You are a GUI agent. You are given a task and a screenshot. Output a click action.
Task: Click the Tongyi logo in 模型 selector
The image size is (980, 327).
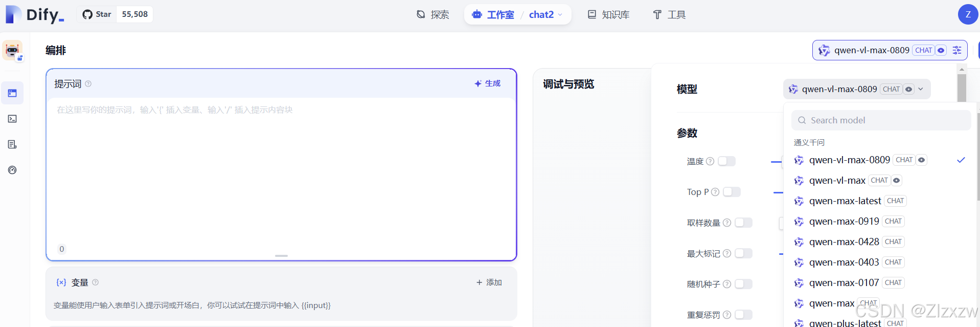793,89
